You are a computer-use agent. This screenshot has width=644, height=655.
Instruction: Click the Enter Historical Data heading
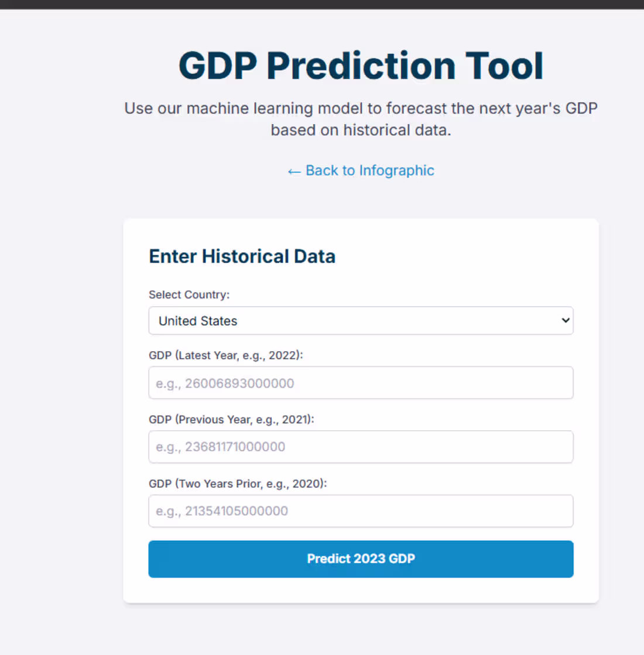[x=242, y=256]
